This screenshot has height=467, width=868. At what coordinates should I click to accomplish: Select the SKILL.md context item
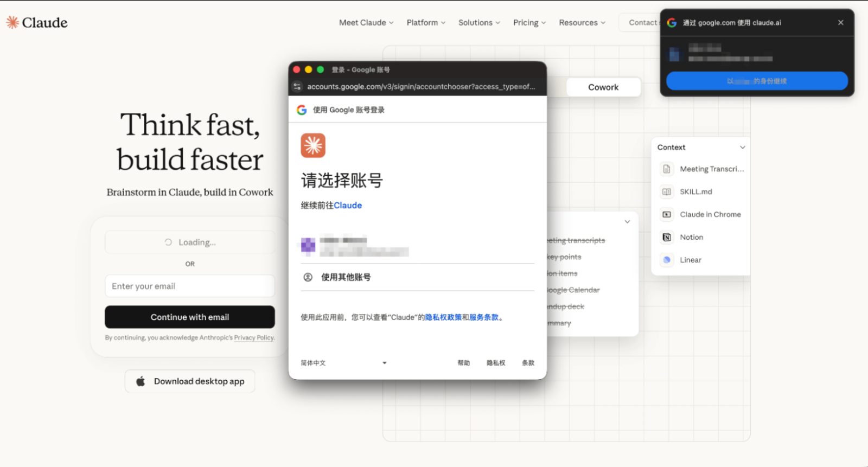coord(701,192)
